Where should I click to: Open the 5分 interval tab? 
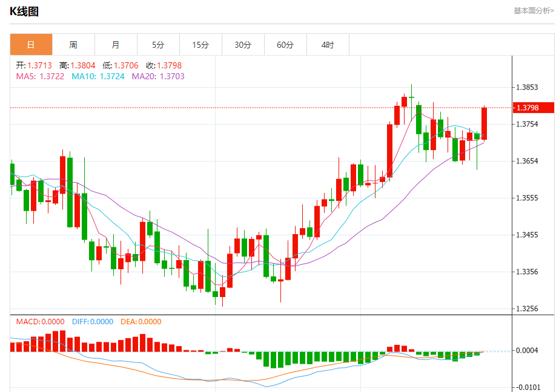pos(158,45)
